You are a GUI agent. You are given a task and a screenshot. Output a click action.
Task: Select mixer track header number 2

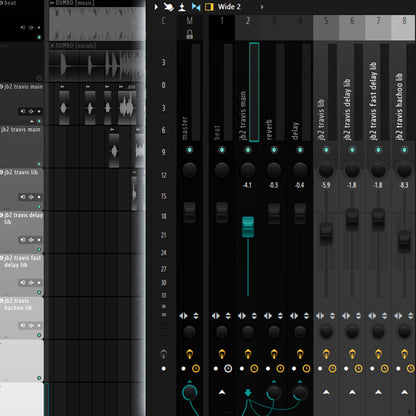coord(248,21)
